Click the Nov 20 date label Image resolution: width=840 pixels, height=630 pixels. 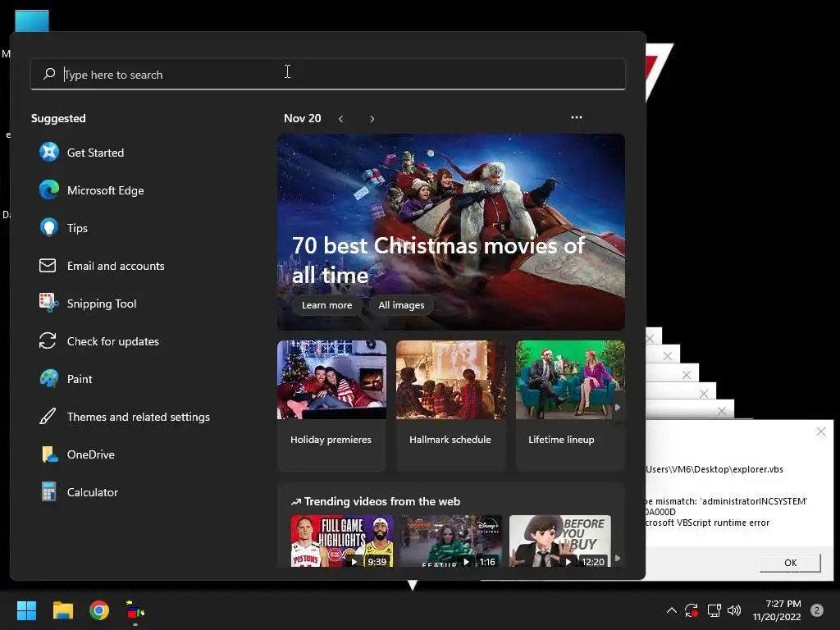pos(302,118)
